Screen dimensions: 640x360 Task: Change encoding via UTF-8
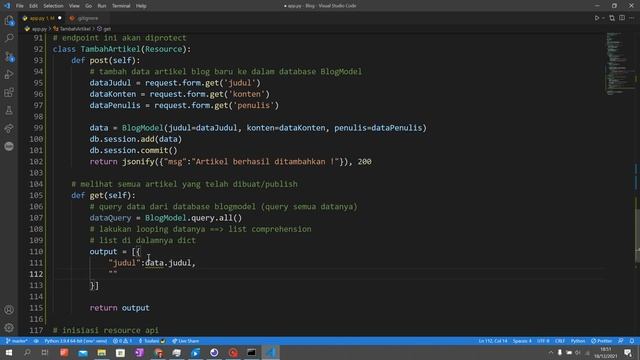pos(543,341)
